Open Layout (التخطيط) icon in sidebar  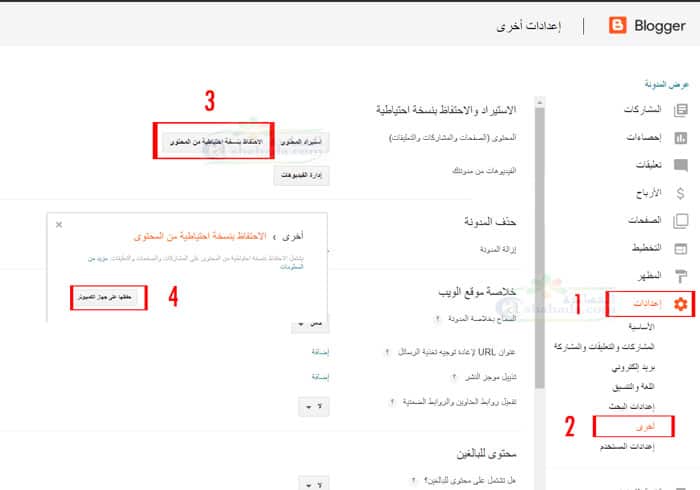(681, 248)
